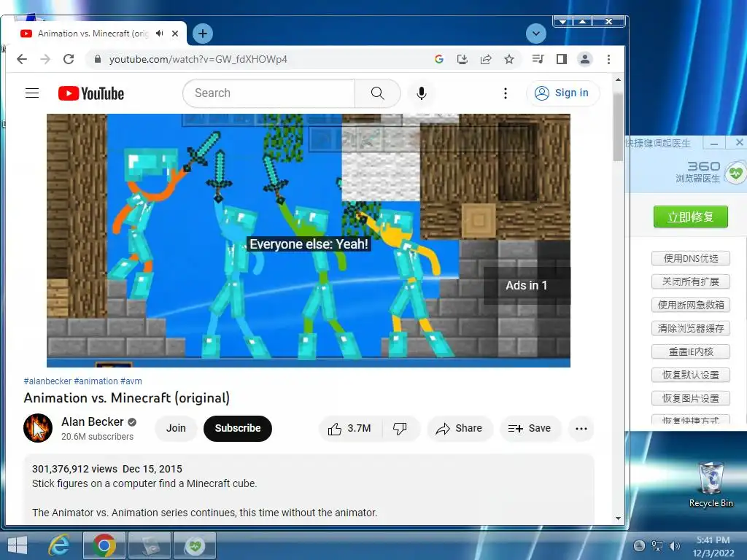Open the #avm hashtag link
Viewport: 747px width, 560px height.
point(131,381)
